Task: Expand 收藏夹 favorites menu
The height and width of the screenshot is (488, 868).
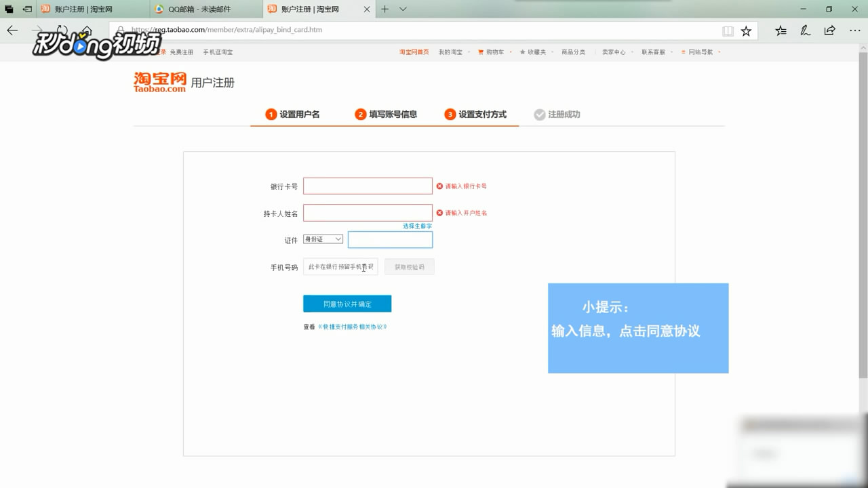Action: [x=536, y=52]
